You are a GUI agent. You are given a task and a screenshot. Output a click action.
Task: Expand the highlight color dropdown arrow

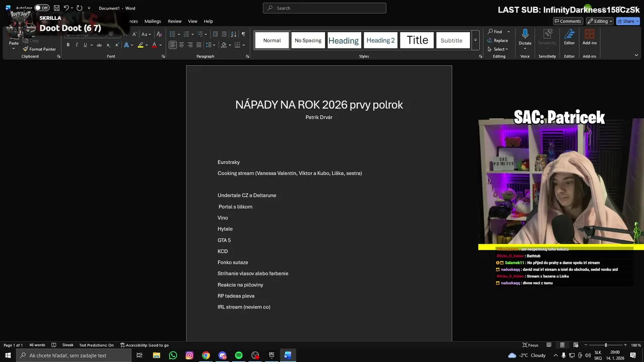coord(146,45)
